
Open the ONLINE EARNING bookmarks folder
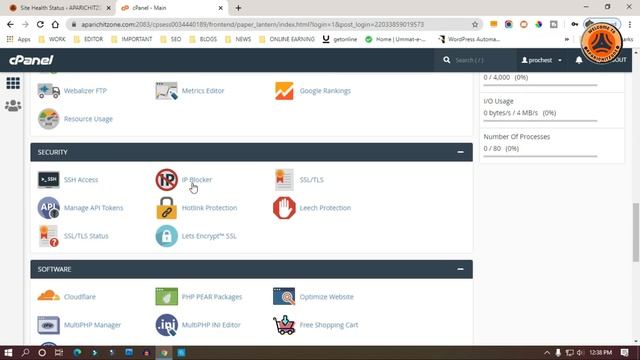[287, 39]
